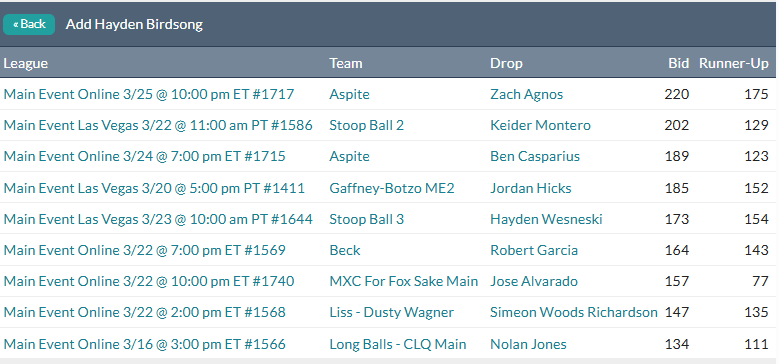View Robert Garcia player page

coord(534,250)
